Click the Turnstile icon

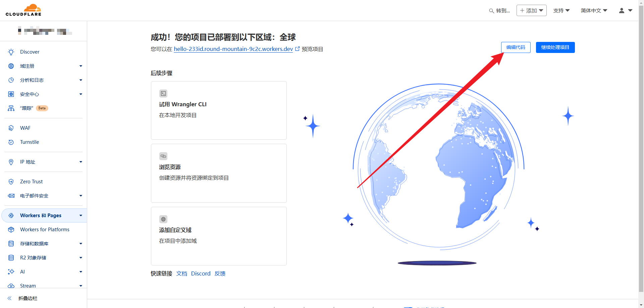[x=11, y=142]
